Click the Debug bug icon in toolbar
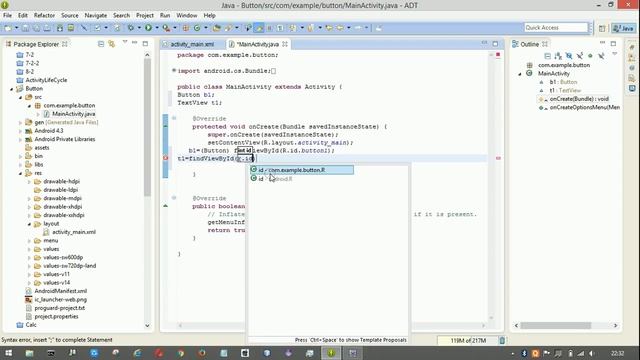Image resolution: width=640 pixels, height=360 pixels. tap(131, 28)
